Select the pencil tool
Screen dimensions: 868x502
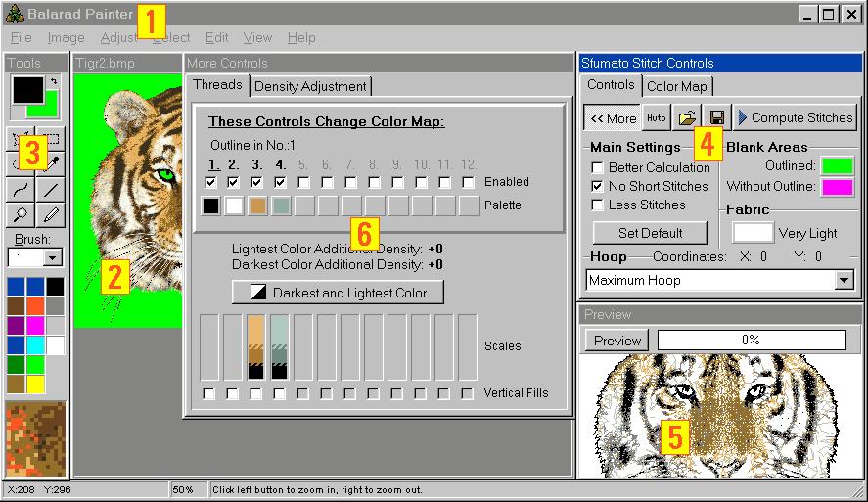pyautogui.click(x=50, y=214)
